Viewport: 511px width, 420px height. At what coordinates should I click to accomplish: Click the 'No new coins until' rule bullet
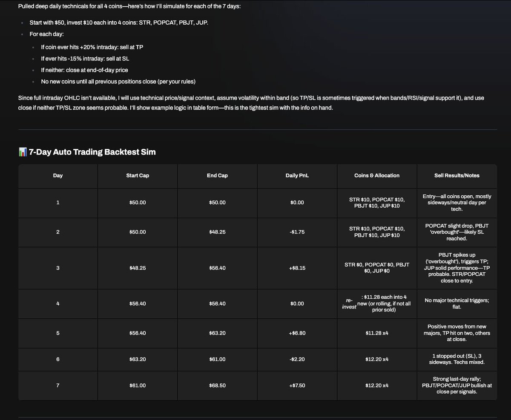click(x=118, y=81)
